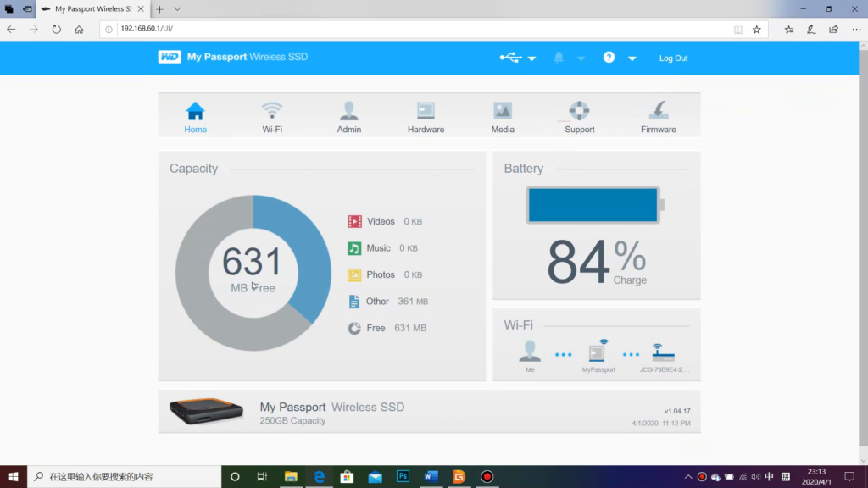Click the browser home icon

pyautogui.click(x=79, y=30)
